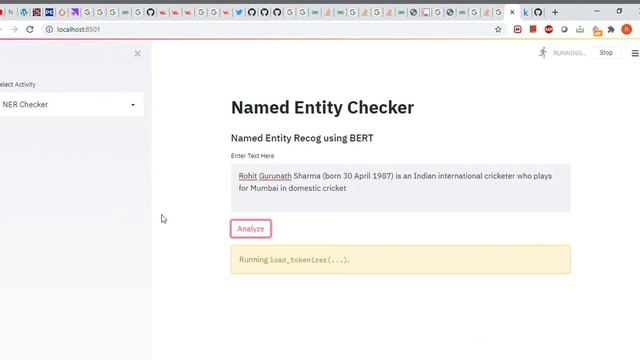
Task: Open the Chrome extensions puzzle menu
Action: [611, 29]
